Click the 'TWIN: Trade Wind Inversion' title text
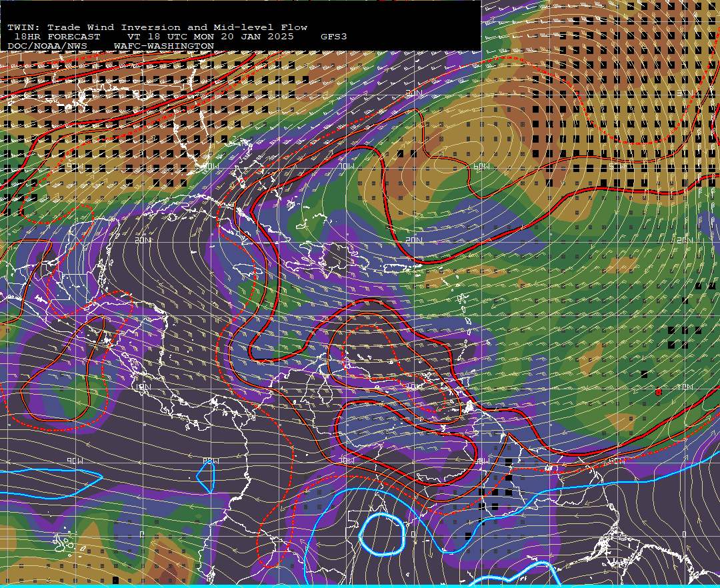The width and height of the screenshot is (720, 588). coord(94,27)
